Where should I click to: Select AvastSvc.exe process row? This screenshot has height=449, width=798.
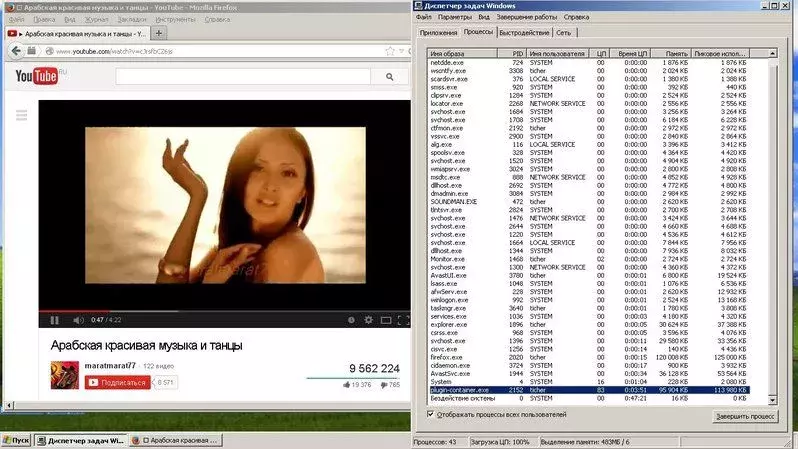click(x=589, y=374)
